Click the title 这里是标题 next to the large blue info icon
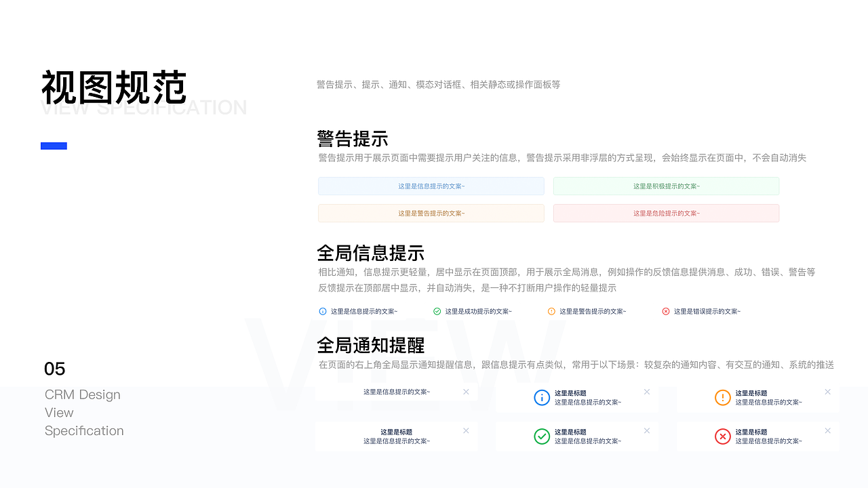 [570, 393]
